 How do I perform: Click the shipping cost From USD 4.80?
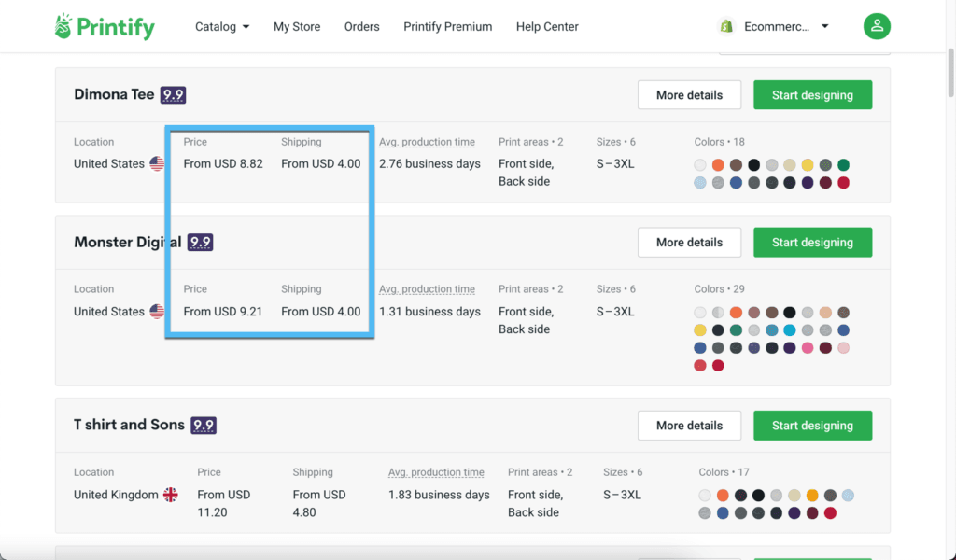click(319, 503)
